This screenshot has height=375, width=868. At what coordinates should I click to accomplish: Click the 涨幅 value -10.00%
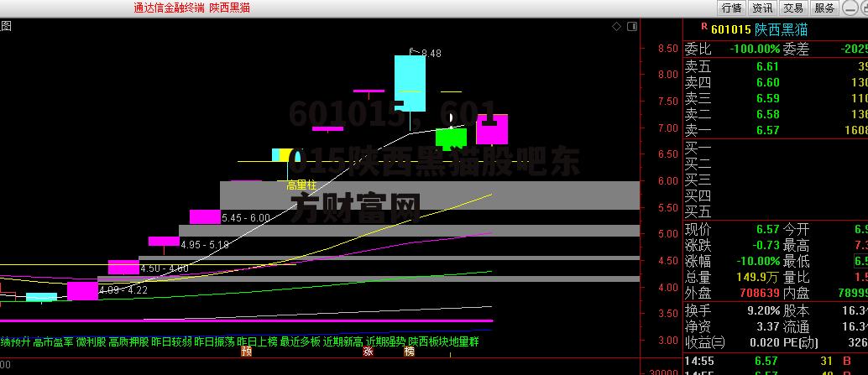point(758,261)
